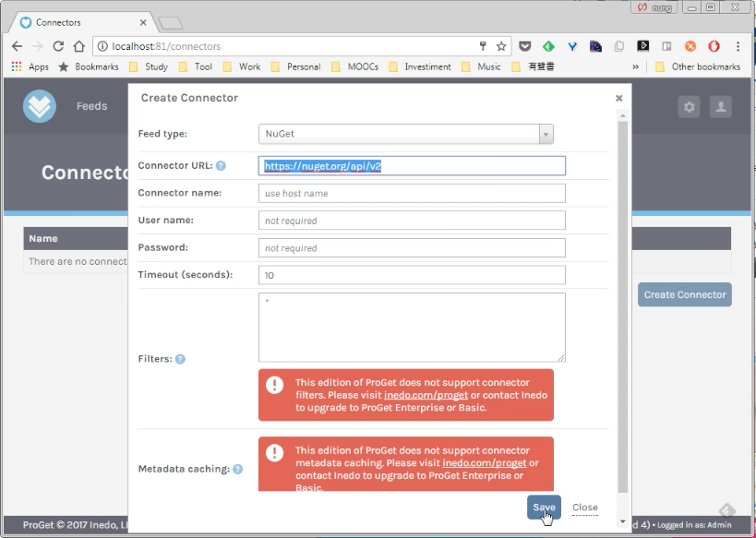Screen dimensions: 756x538
Task: Click the blue Y extension icon
Action: click(572, 46)
